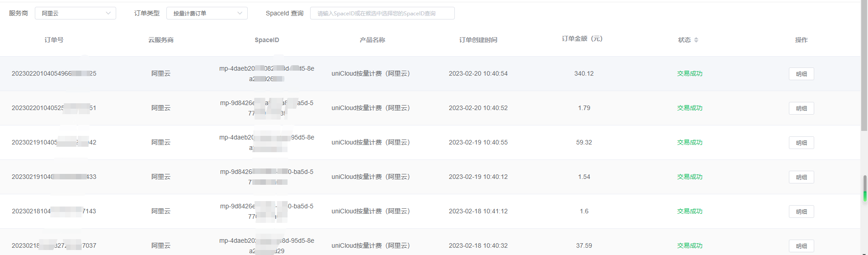Image resolution: width=868 pixels, height=255 pixels.
Task: Open the 订单类型 dropdown showing 按量计费订单
Action: (207, 13)
